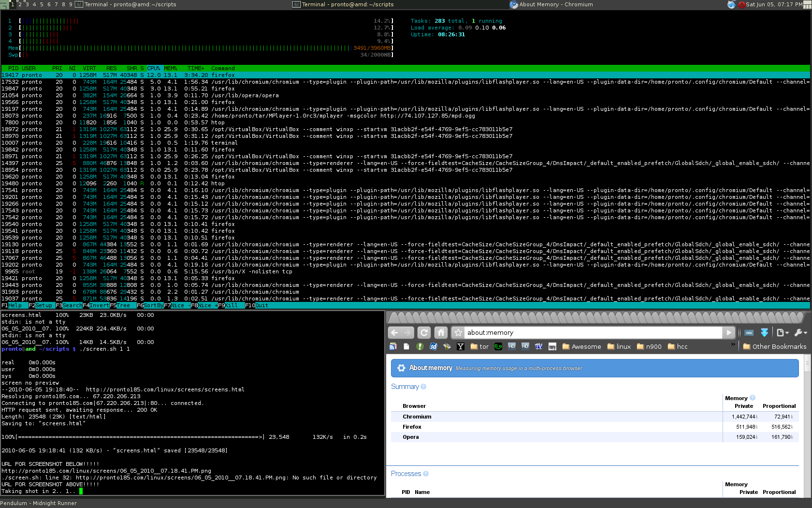Bookmark page with the star icon
The height and width of the screenshot is (508, 812).
[458, 333]
